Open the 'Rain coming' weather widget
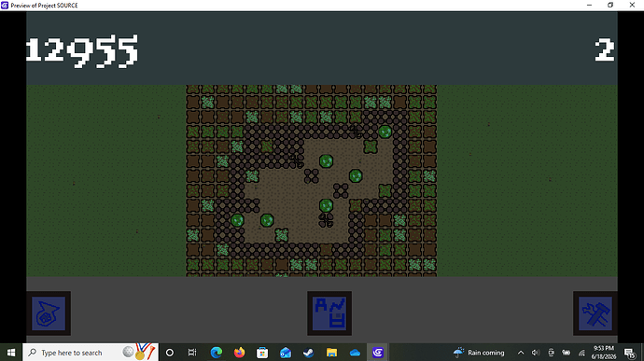The height and width of the screenshot is (361, 644). tap(479, 353)
